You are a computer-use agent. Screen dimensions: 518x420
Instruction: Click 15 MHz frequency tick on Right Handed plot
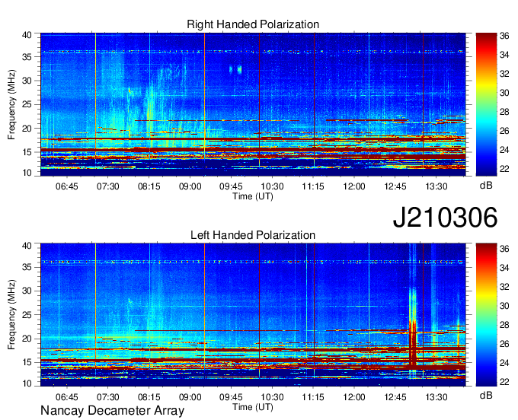(27, 152)
